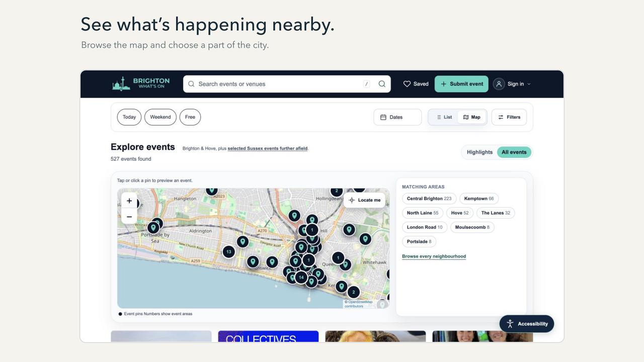The height and width of the screenshot is (362, 644).
Task: Zoom out on the map
Action: [129, 217]
